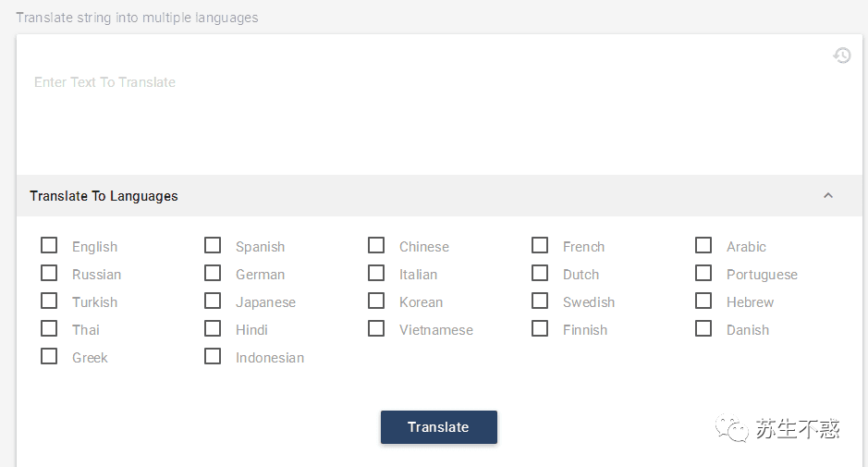The image size is (868, 467).
Task: Enable the German checkbox
Action: tap(213, 273)
